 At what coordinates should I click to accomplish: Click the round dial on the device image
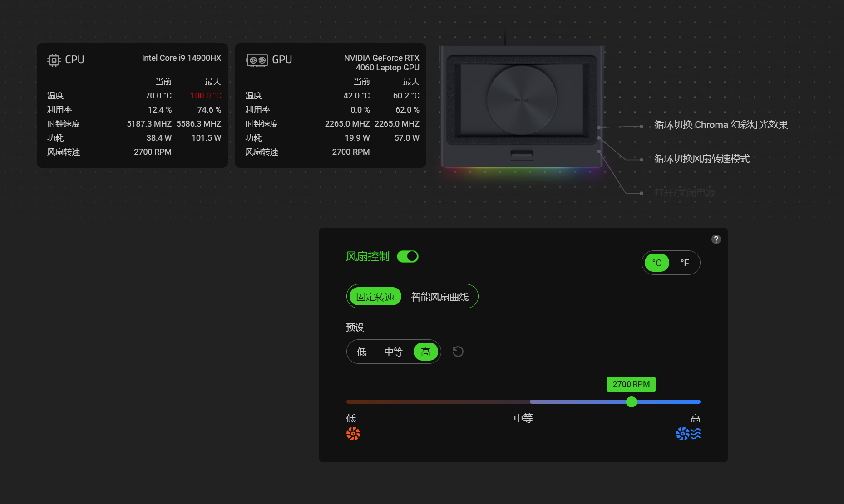tap(521, 101)
